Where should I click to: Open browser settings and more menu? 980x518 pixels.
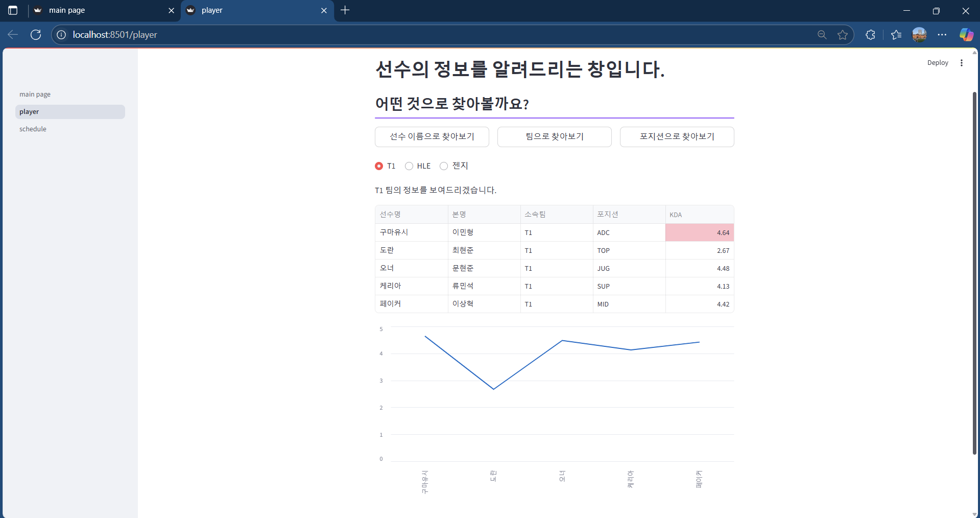pyautogui.click(x=942, y=35)
